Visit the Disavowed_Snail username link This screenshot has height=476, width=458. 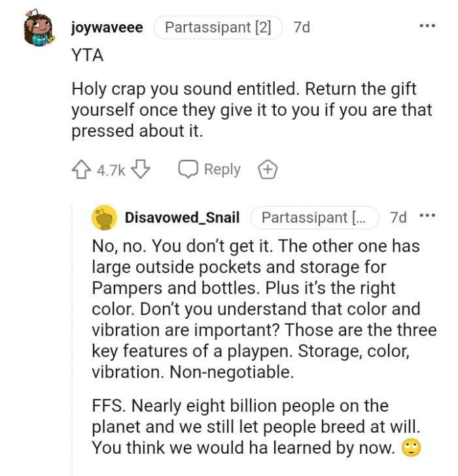[182, 217]
